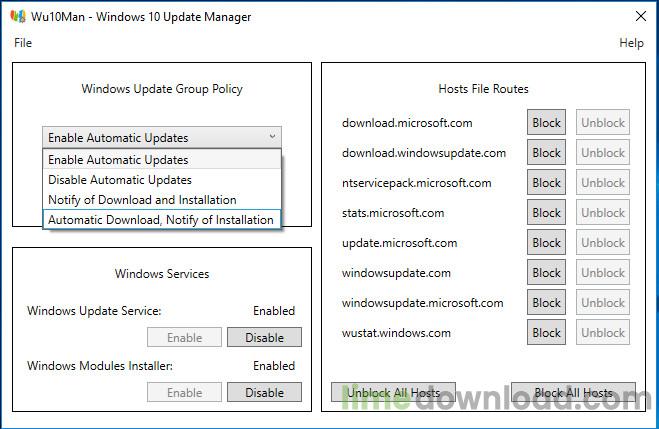Block windowsupdate.microsoft.com host
The height and width of the screenshot is (429, 659).
pos(546,303)
